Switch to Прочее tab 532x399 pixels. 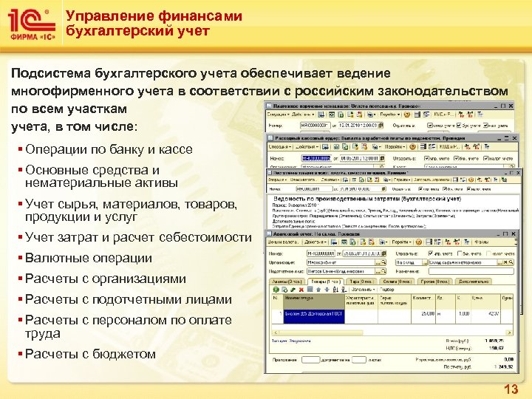[x=435, y=282]
